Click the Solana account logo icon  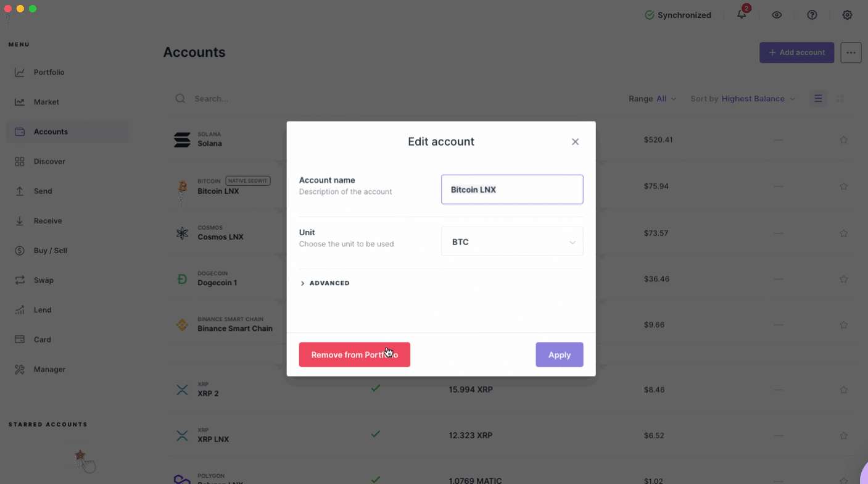point(182,140)
